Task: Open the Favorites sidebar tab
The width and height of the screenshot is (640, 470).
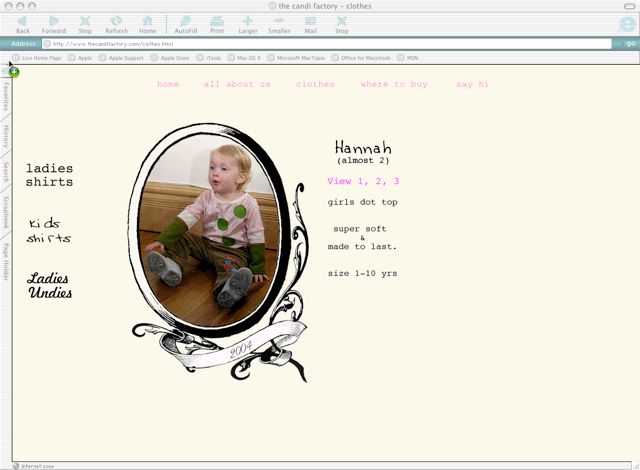Action: (x=6, y=96)
